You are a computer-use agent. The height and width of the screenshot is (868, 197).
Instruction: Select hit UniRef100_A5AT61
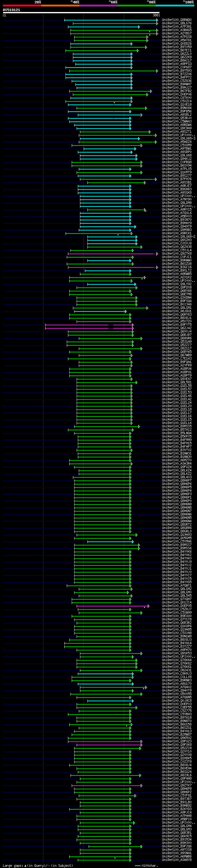point(177,40)
